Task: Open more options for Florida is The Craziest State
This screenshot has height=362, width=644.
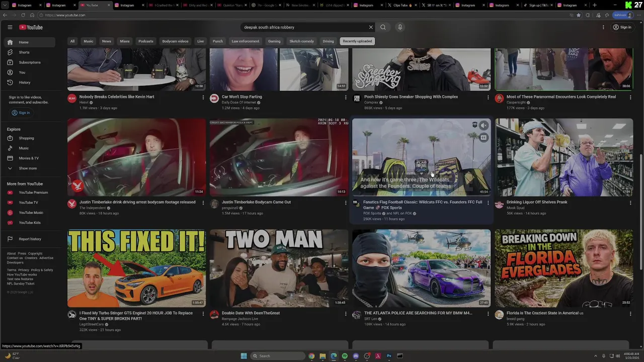Action: tap(630, 314)
